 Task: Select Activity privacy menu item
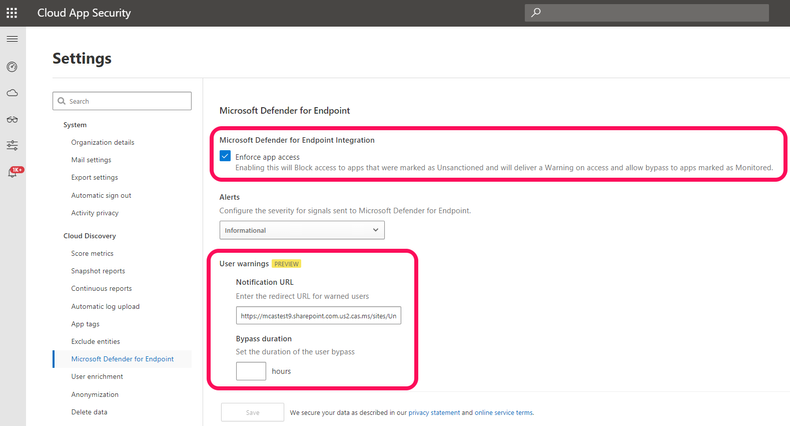coord(95,213)
